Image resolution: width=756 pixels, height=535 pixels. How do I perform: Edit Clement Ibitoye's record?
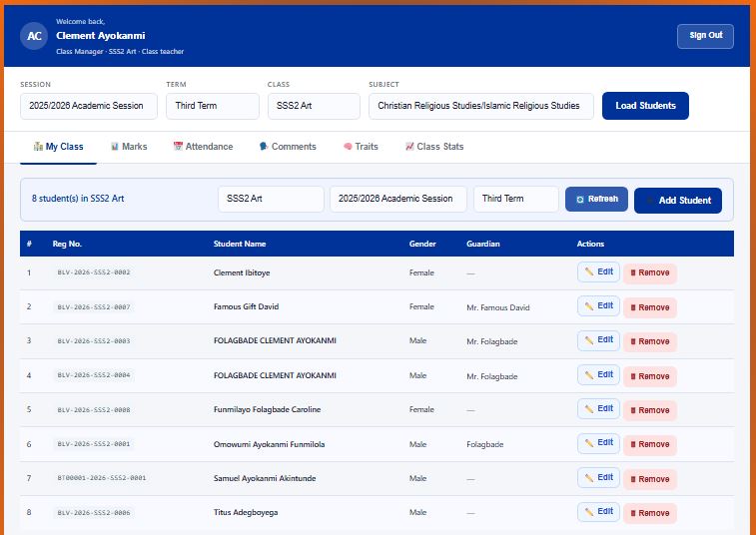tap(598, 271)
